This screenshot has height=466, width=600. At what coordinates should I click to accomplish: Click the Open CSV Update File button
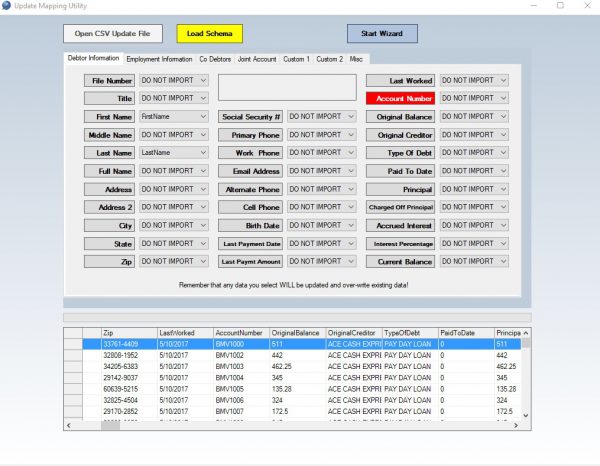pos(113,34)
